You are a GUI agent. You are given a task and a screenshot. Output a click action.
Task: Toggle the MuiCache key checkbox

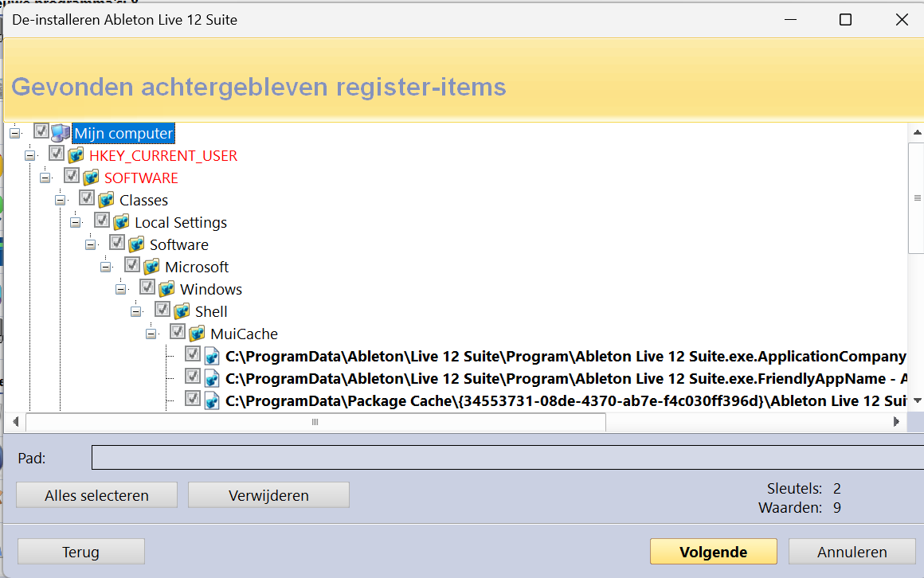click(178, 332)
